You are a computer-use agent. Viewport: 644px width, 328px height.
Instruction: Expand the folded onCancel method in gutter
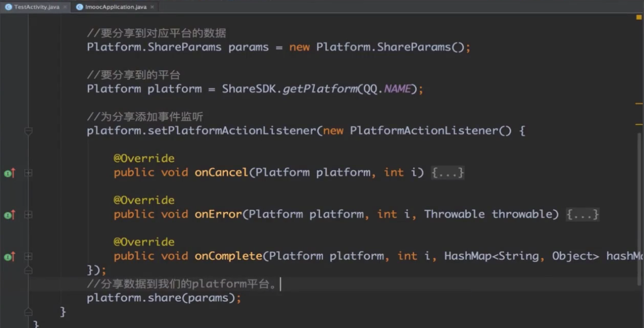click(x=28, y=173)
